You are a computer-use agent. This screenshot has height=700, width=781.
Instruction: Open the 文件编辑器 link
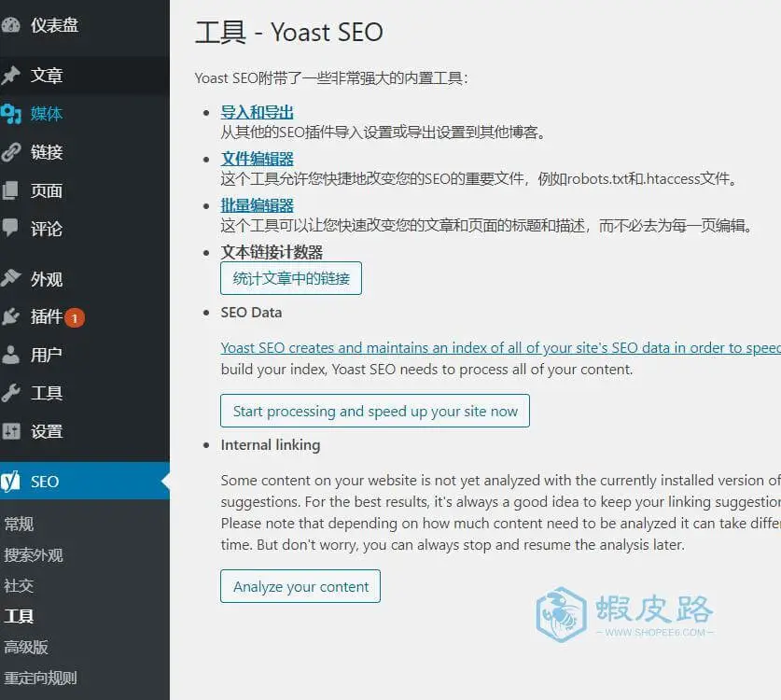tap(257, 159)
